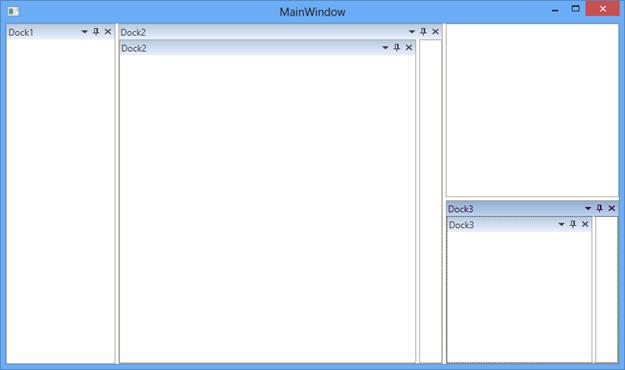Select the nested inner Dock2 title text

tap(134, 48)
